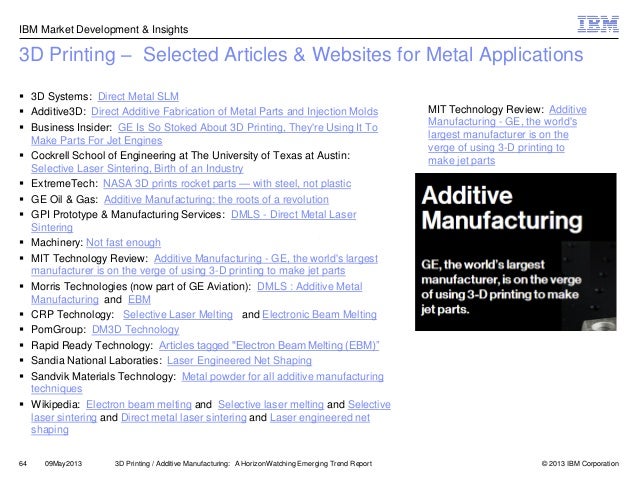The width and height of the screenshot is (638, 479).
Task: Click slide number 64 in footer
Action: (23, 464)
